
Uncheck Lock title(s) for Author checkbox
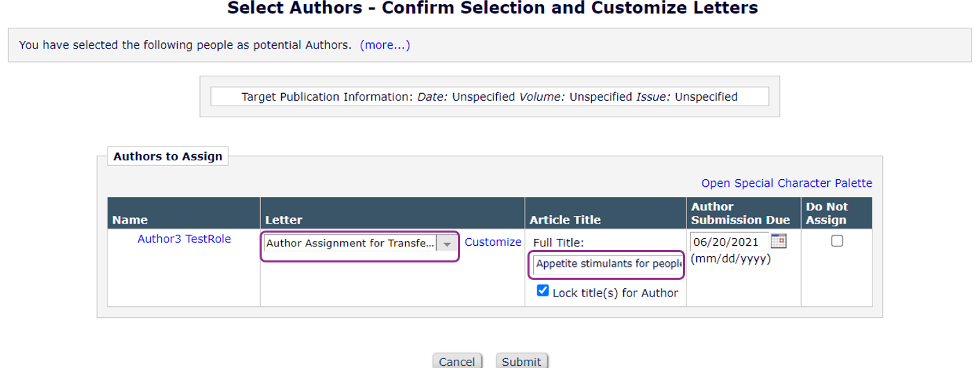coord(543,291)
